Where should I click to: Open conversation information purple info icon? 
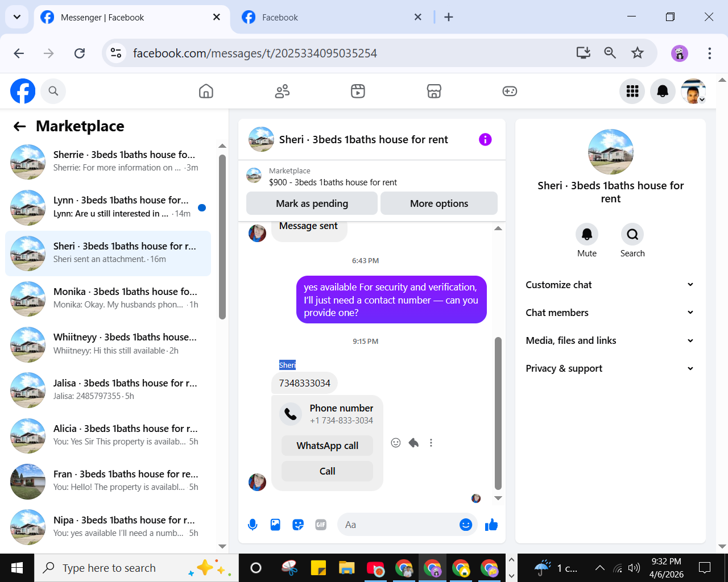pyautogui.click(x=485, y=139)
